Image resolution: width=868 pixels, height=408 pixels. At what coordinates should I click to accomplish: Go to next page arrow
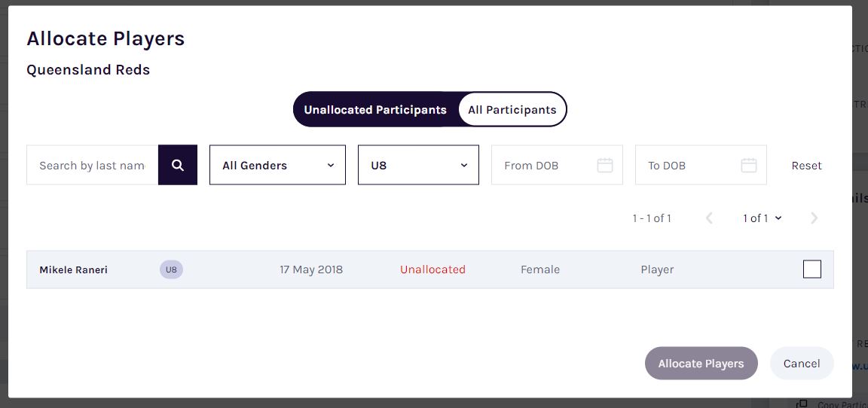pos(814,218)
